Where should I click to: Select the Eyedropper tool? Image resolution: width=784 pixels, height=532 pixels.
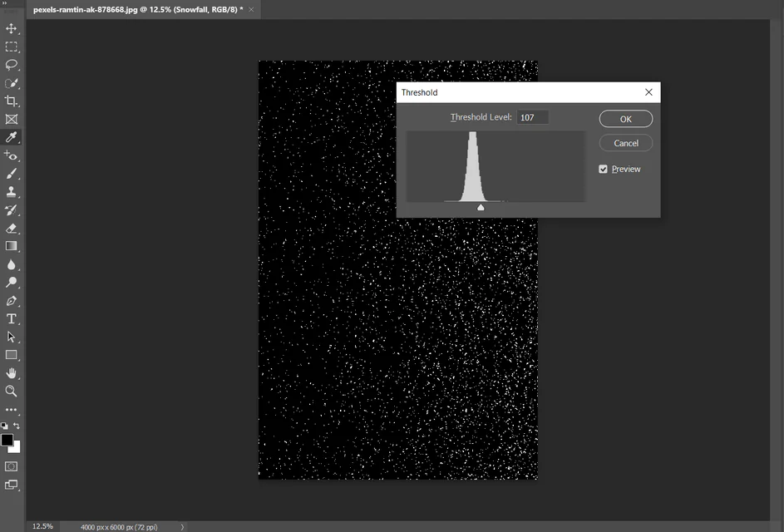[x=12, y=137]
